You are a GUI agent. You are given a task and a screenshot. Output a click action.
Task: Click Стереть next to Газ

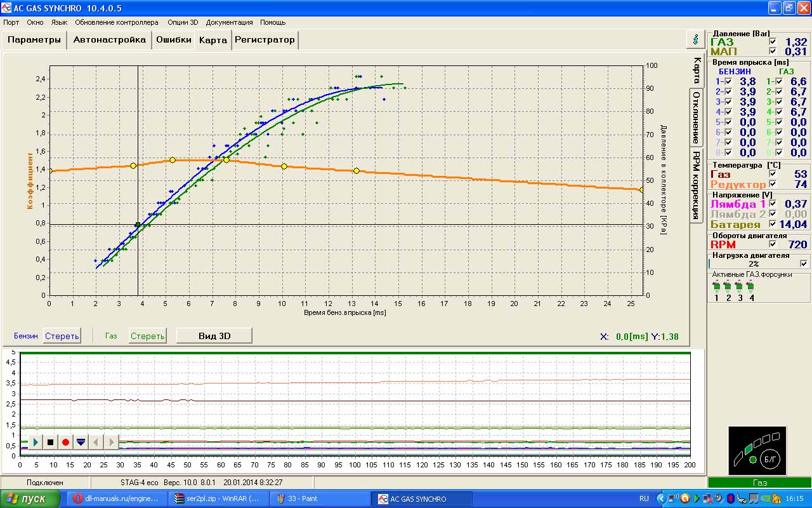tap(147, 336)
